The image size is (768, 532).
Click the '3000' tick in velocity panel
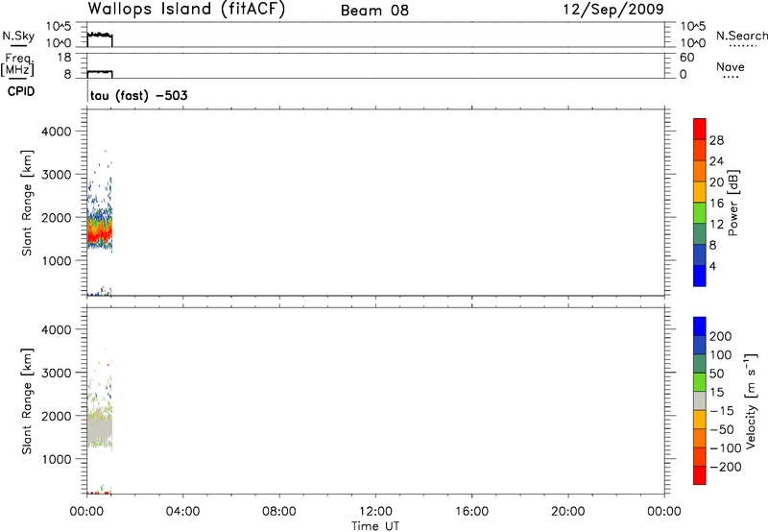coord(57,373)
